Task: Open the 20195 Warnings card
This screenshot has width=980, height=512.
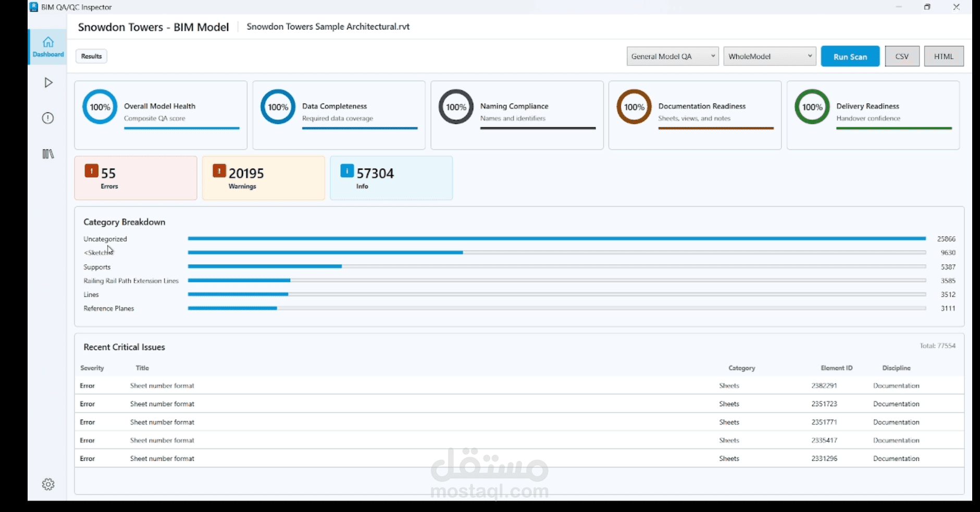Action: [x=263, y=178]
